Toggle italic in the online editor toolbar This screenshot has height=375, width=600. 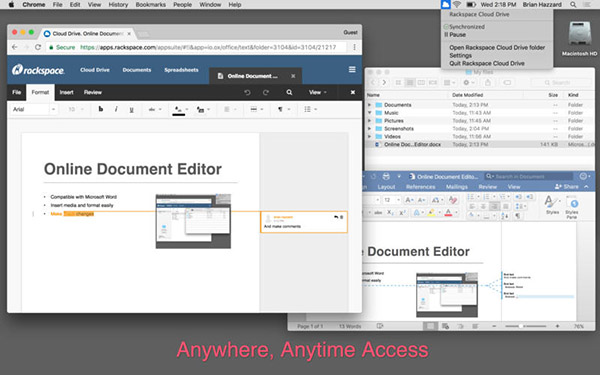pos(116,109)
